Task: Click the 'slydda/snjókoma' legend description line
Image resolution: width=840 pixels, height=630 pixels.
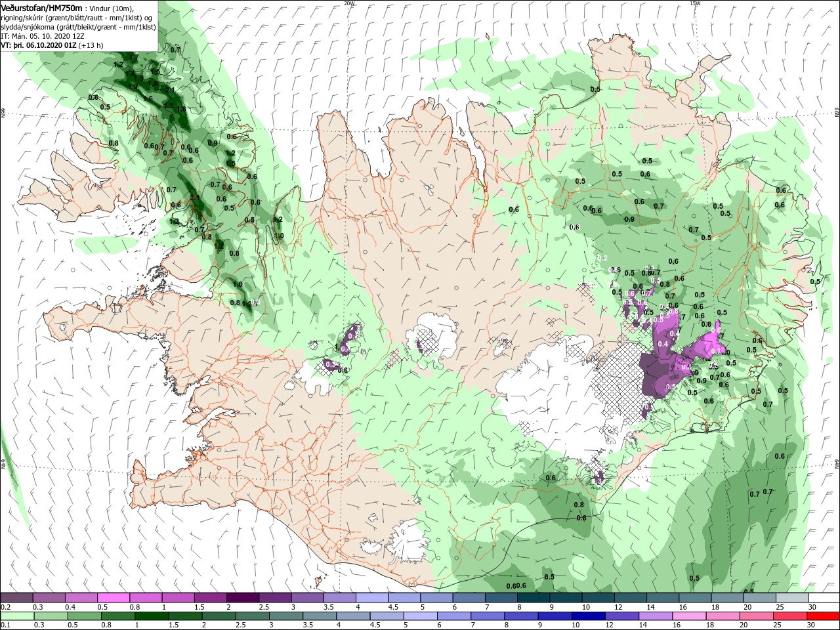Action: tap(78, 27)
